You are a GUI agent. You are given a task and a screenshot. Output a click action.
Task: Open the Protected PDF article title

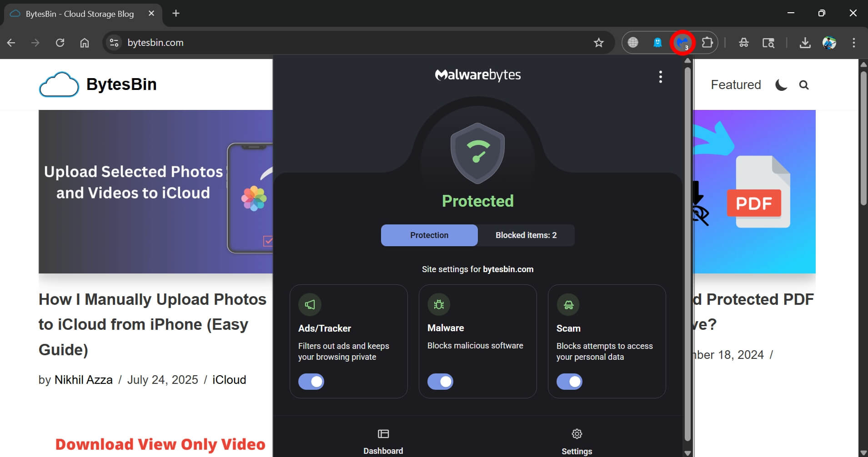[753, 312]
